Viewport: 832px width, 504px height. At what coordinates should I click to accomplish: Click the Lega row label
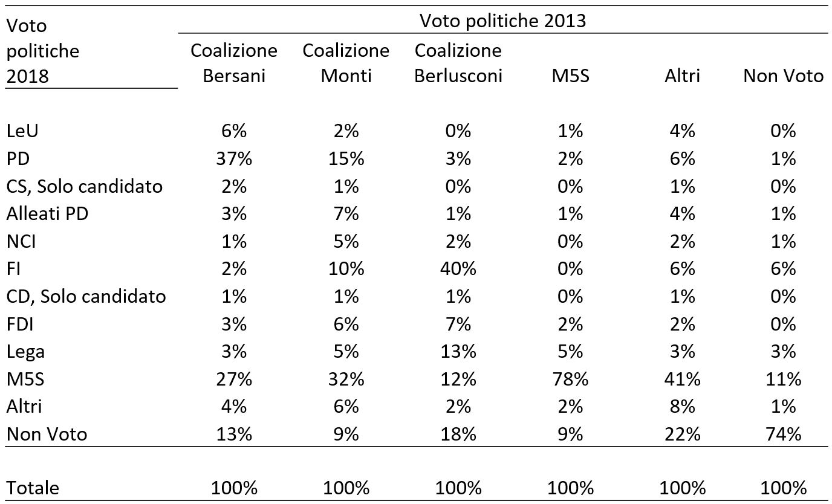click(x=25, y=352)
